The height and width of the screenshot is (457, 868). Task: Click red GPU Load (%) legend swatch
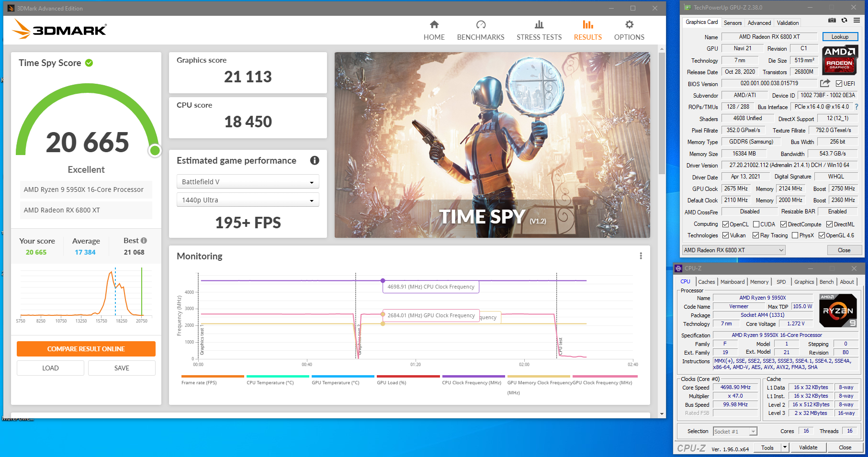(408, 377)
